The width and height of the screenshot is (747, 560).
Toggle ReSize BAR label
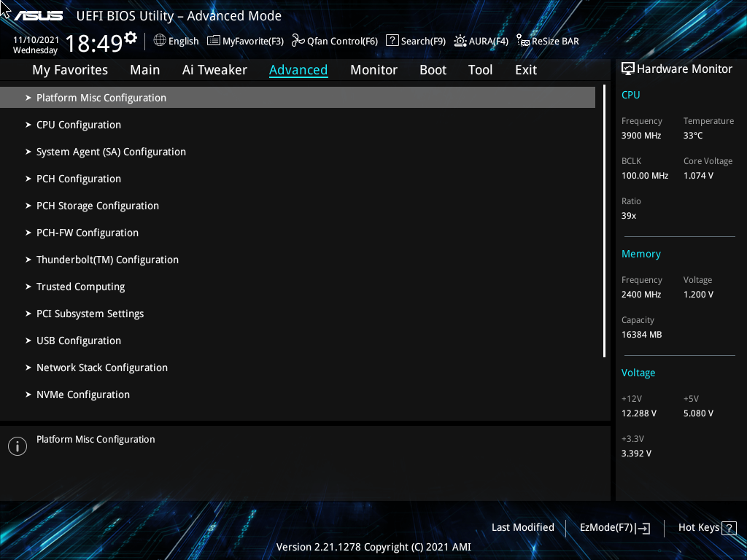(555, 42)
